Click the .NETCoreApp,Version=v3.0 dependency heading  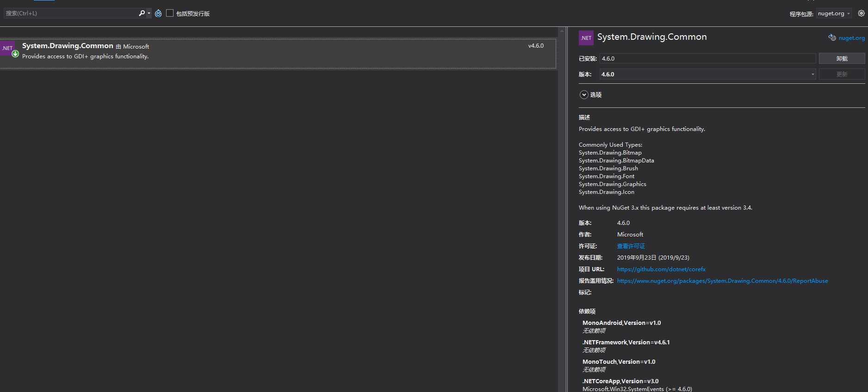tap(620, 381)
